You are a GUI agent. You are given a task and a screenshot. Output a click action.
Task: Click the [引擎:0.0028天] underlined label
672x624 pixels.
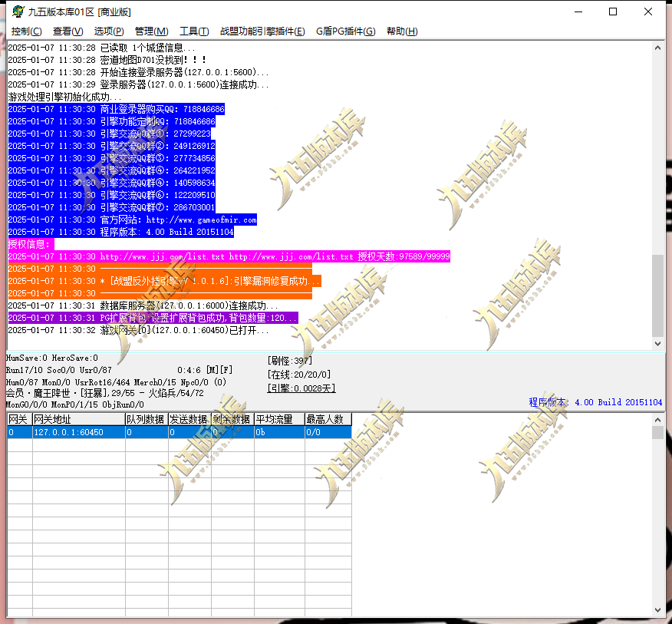coord(301,388)
